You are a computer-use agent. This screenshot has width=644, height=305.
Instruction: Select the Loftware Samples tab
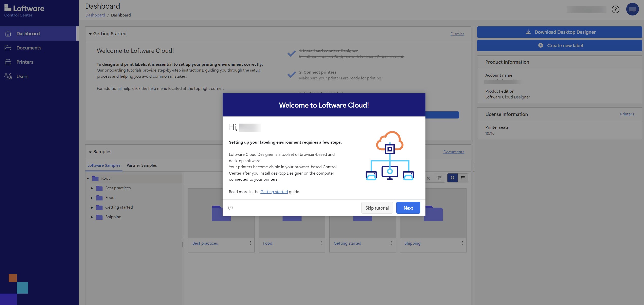click(x=104, y=165)
